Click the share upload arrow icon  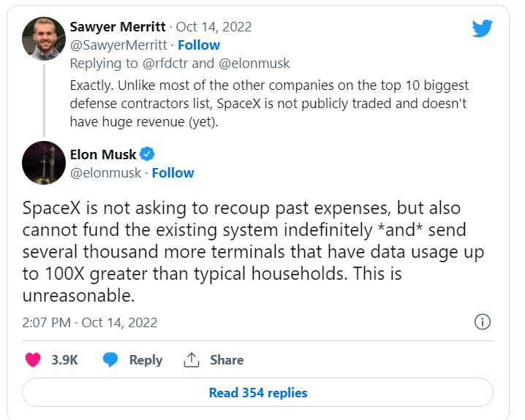192,360
